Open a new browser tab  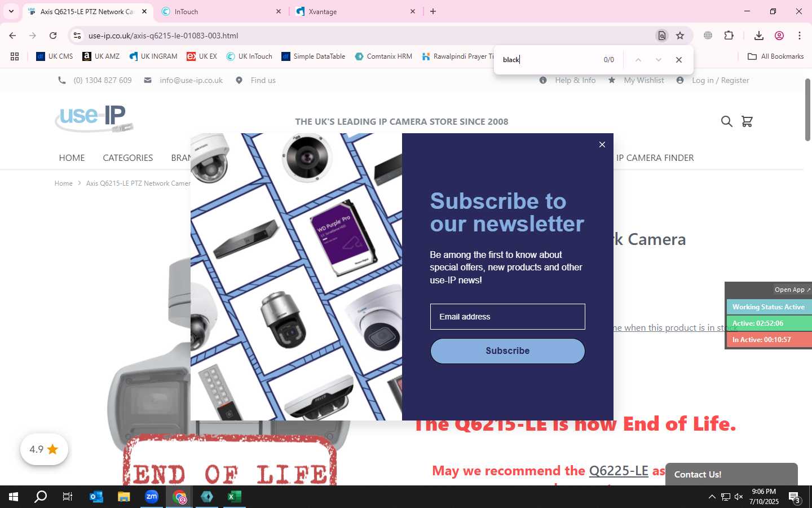(433, 11)
